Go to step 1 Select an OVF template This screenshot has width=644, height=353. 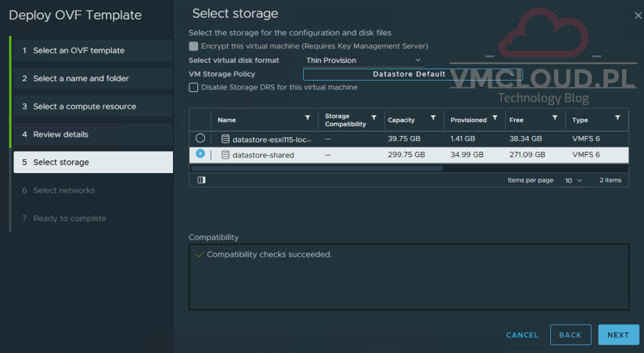click(79, 50)
